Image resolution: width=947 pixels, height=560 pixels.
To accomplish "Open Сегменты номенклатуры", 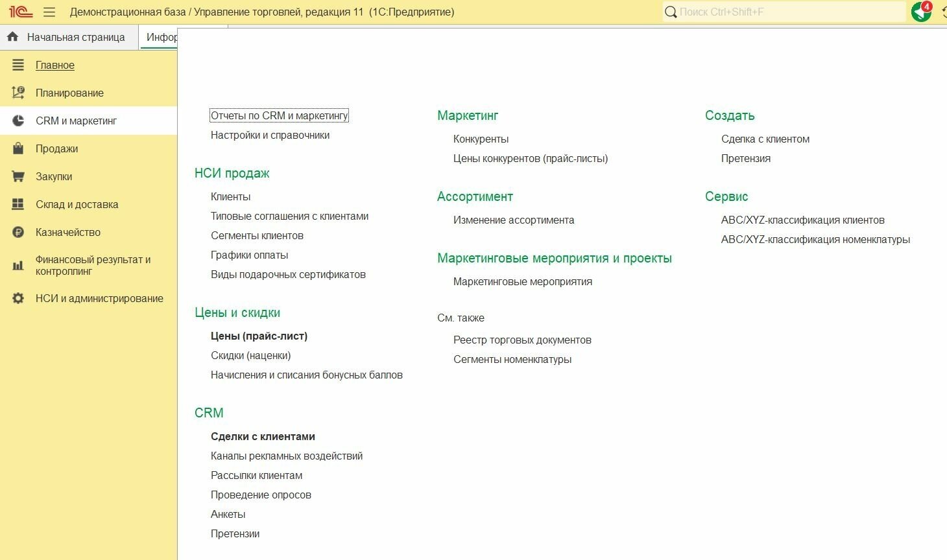I will tap(512, 359).
